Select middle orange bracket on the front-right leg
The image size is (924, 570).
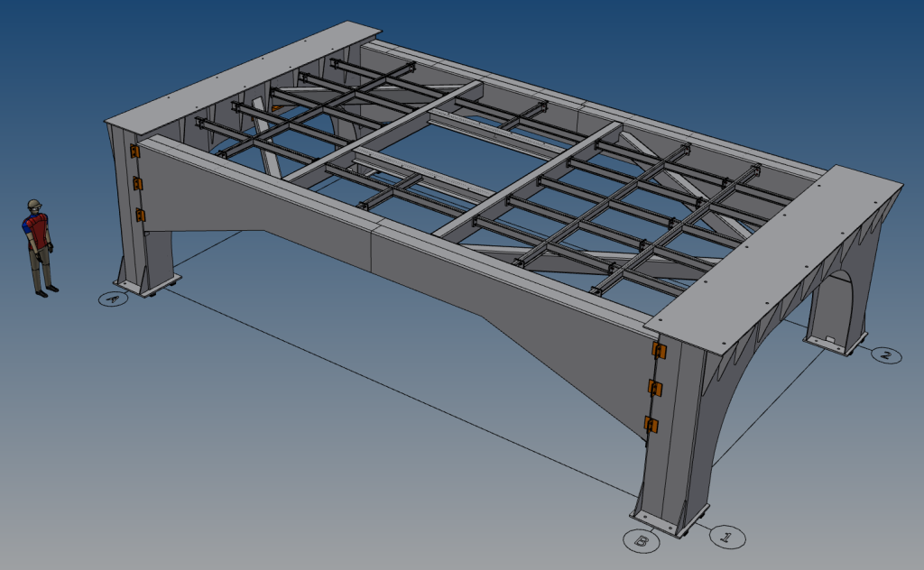point(656,388)
